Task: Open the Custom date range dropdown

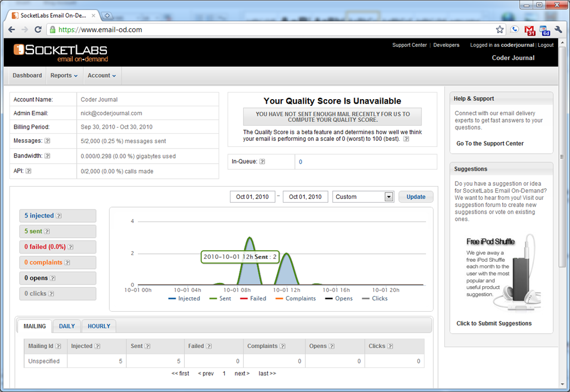Action: 363,197
